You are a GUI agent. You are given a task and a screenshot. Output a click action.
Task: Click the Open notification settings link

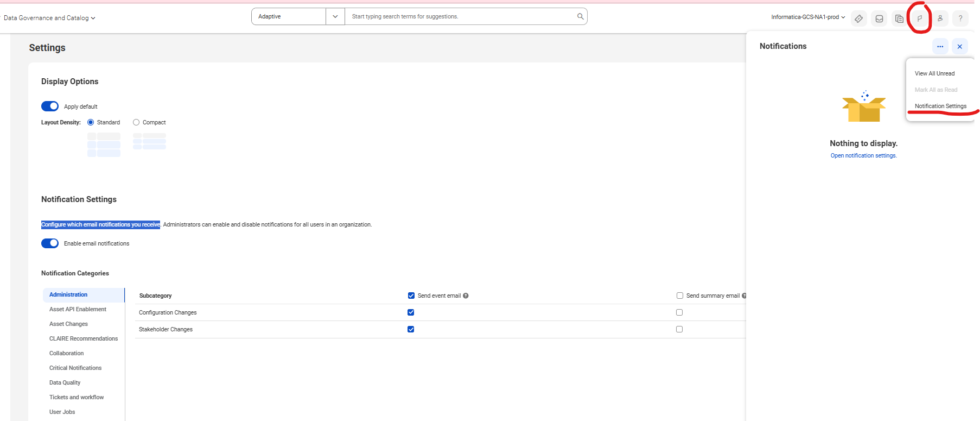click(x=863, y=156)
